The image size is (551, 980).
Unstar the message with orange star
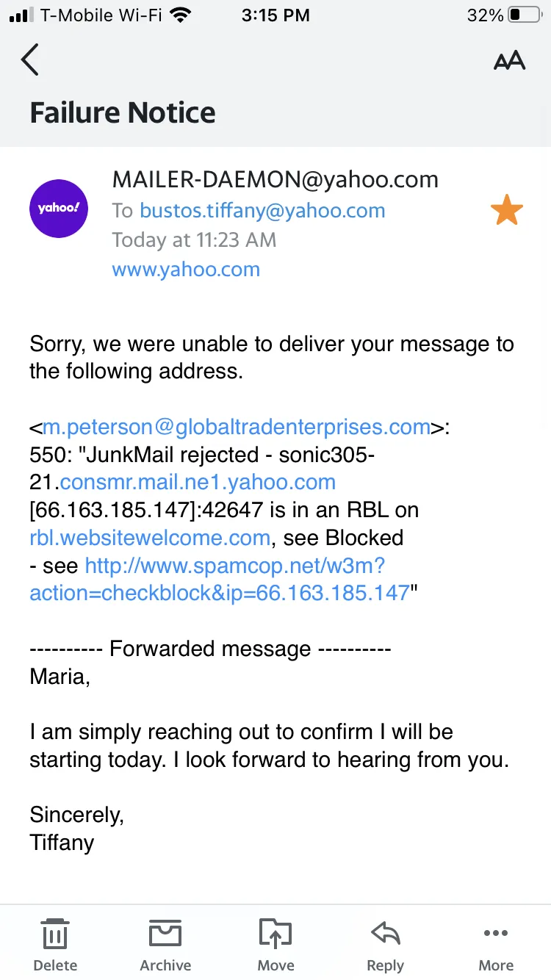(507, 212)
